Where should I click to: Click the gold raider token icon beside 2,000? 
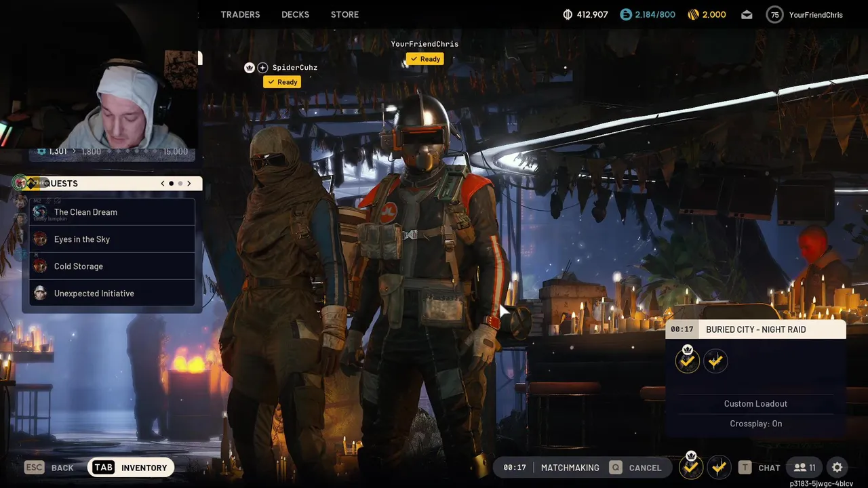693,14
